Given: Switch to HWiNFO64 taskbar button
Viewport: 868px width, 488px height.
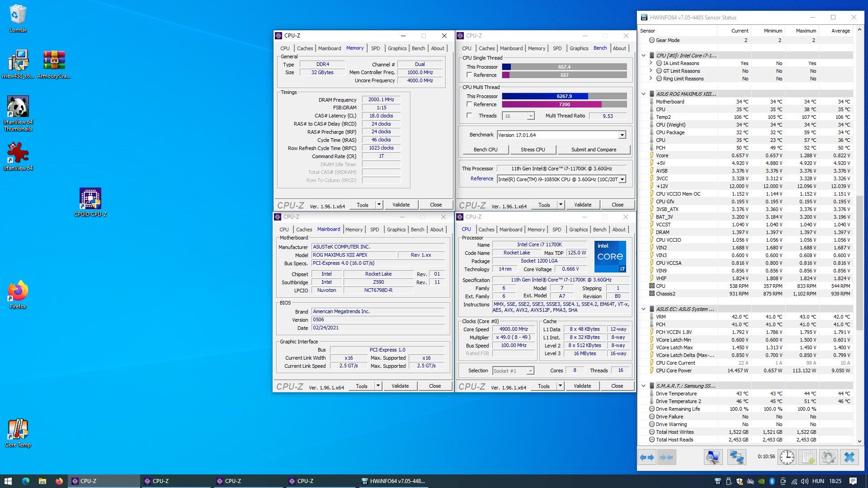Looking at the screenshot, I should 393,481.
